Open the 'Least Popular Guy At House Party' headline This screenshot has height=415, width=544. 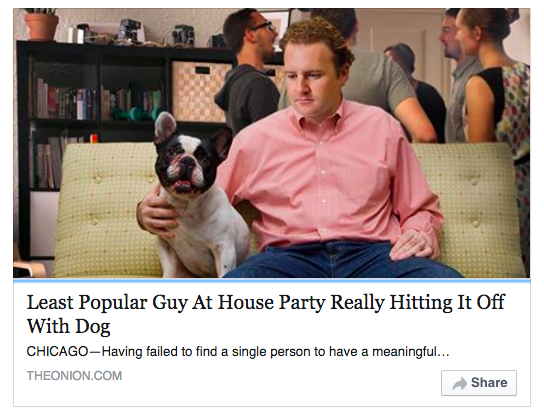tap(266, 314)
